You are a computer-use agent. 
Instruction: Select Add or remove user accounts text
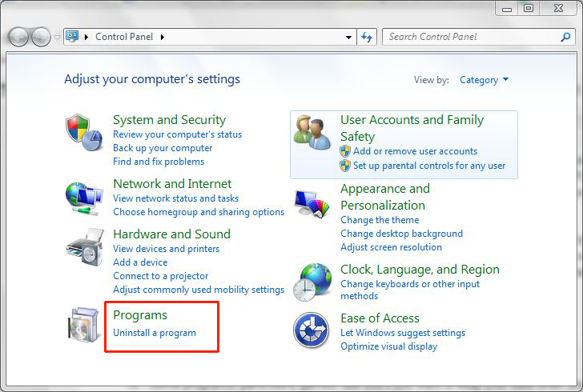point(415,151)
